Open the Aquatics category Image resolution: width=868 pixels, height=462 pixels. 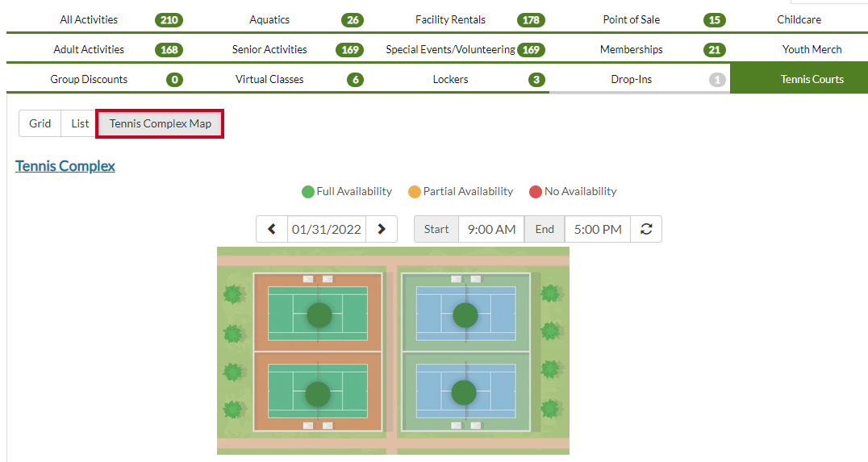(269, 20)
